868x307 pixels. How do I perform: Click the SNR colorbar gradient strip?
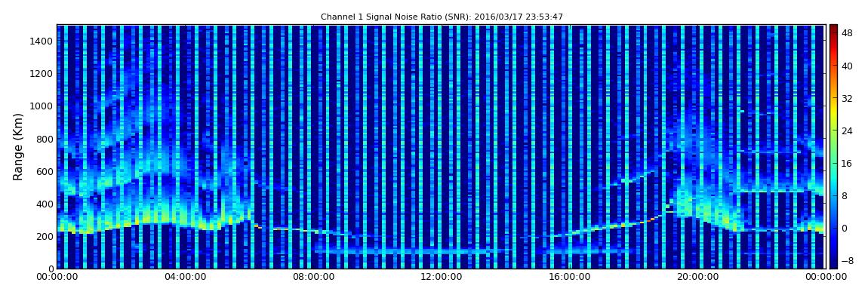click(x=833, y=146)
